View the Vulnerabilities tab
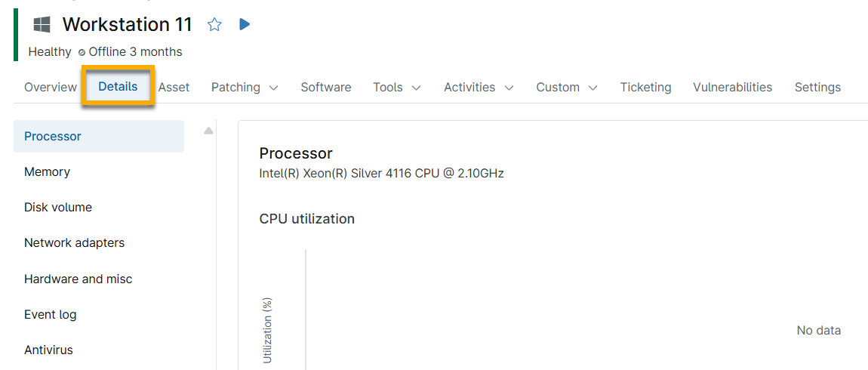 point(732,88)
